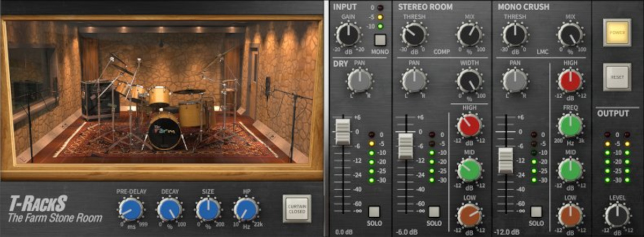Click the STEREO ROOM orange LOW EQ knob
Image resolution: width=644 pixels, height=237 pixels.
pos(469,214)
